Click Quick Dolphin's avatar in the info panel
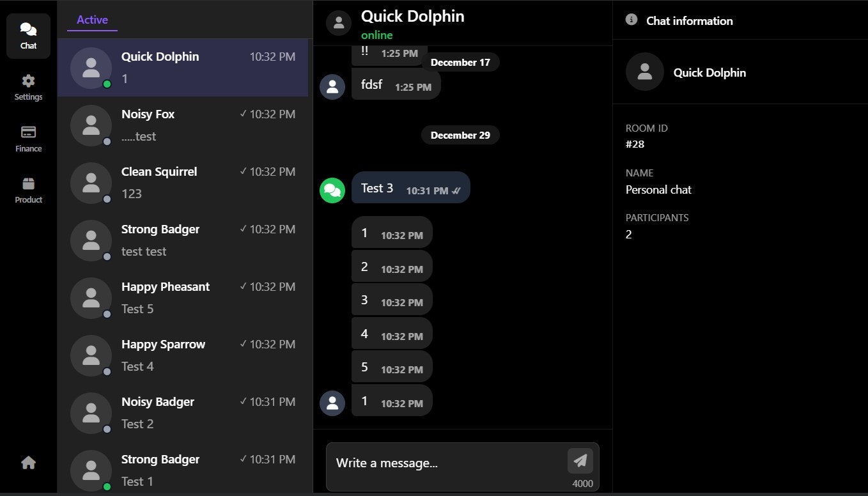Screen dimensions: 868x496 644,72
